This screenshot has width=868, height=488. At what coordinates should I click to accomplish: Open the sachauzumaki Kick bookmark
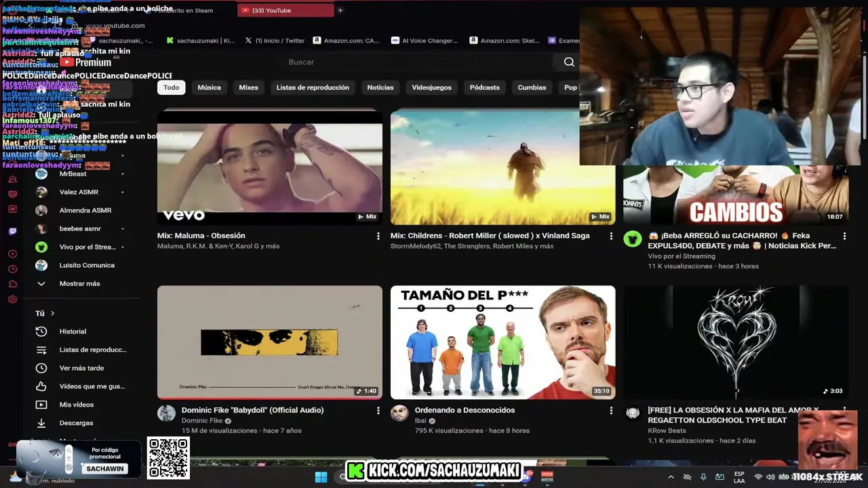[x=201, y=41]
